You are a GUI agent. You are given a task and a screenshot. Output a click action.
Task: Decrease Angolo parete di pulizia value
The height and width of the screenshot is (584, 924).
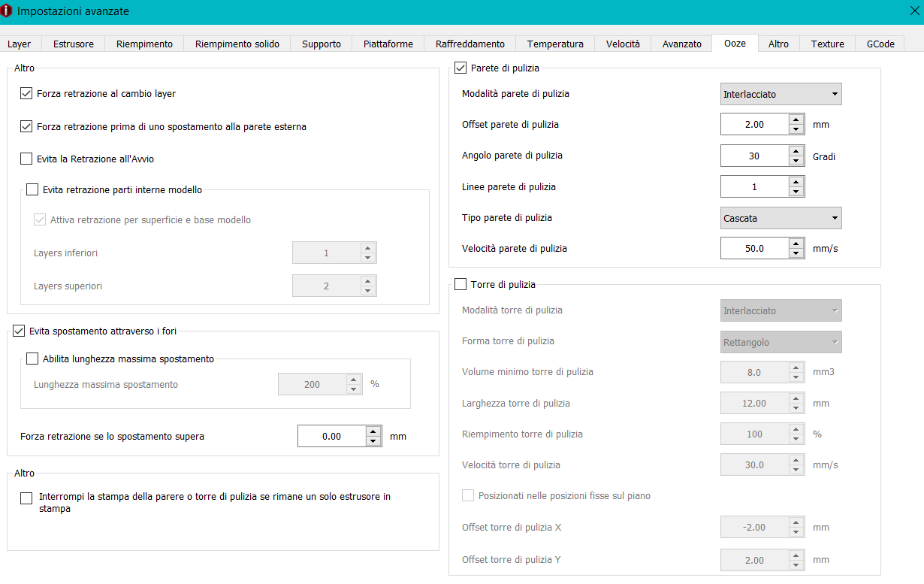(796, 161)
